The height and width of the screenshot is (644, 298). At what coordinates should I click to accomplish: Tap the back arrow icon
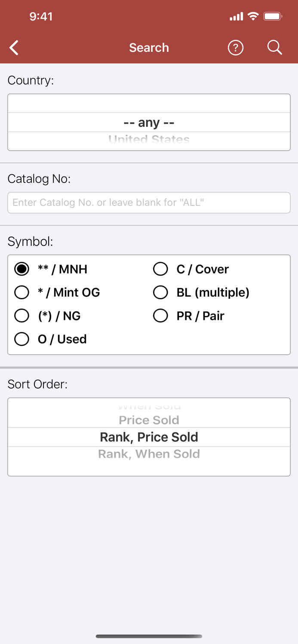14,48
